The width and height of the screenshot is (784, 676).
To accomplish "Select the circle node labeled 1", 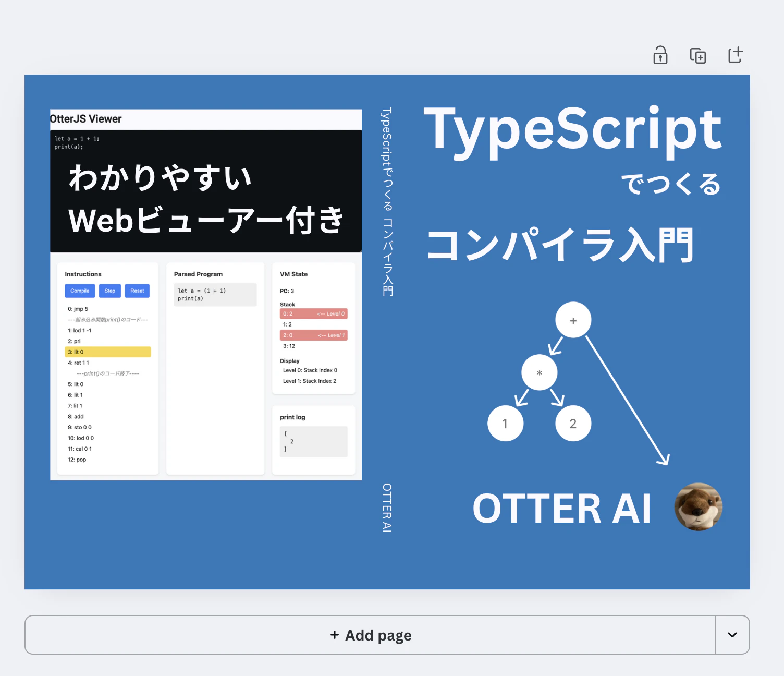I will (x=505, y=423).
